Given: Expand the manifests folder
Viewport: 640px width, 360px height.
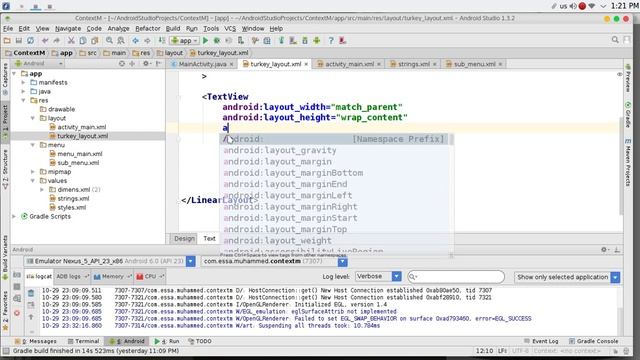Looking at the screenshot, I should pos(24,82).
